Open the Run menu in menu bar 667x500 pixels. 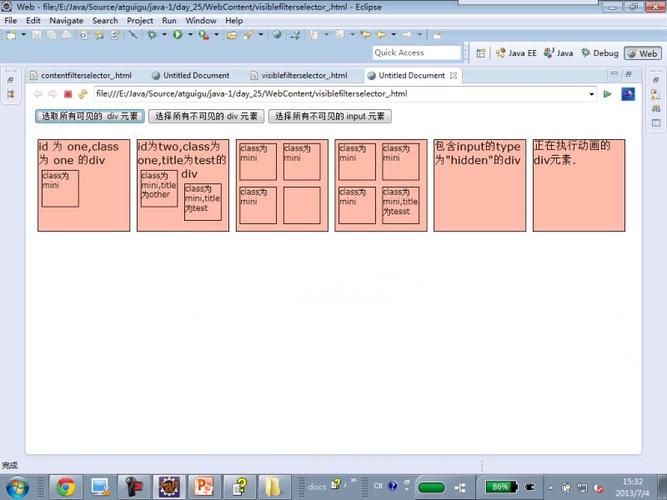[169, 20]
